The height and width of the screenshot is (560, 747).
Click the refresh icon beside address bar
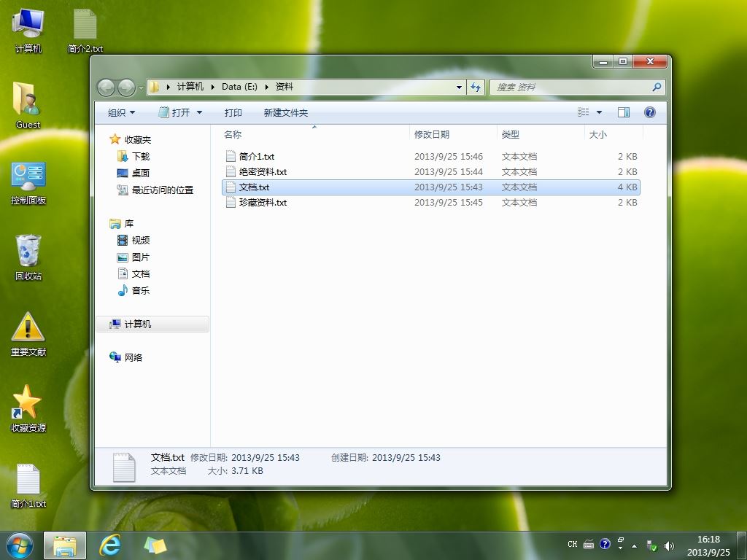click(476, 87)
